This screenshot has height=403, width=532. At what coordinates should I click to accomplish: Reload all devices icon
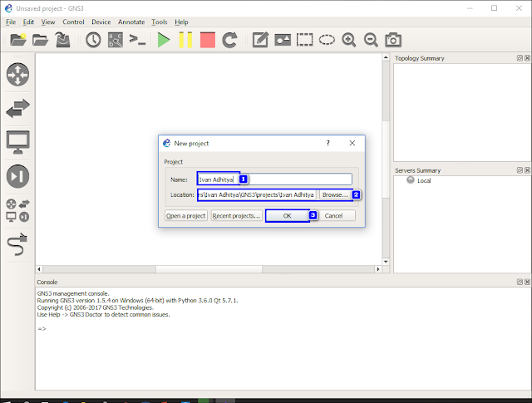click(229, 40)
